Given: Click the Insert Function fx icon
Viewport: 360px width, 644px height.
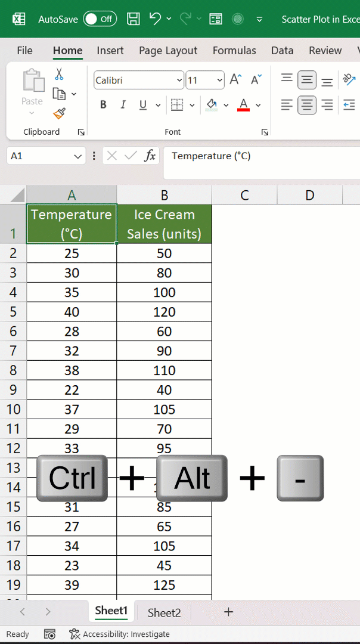Looking at the screenshot, I should 151,156.
